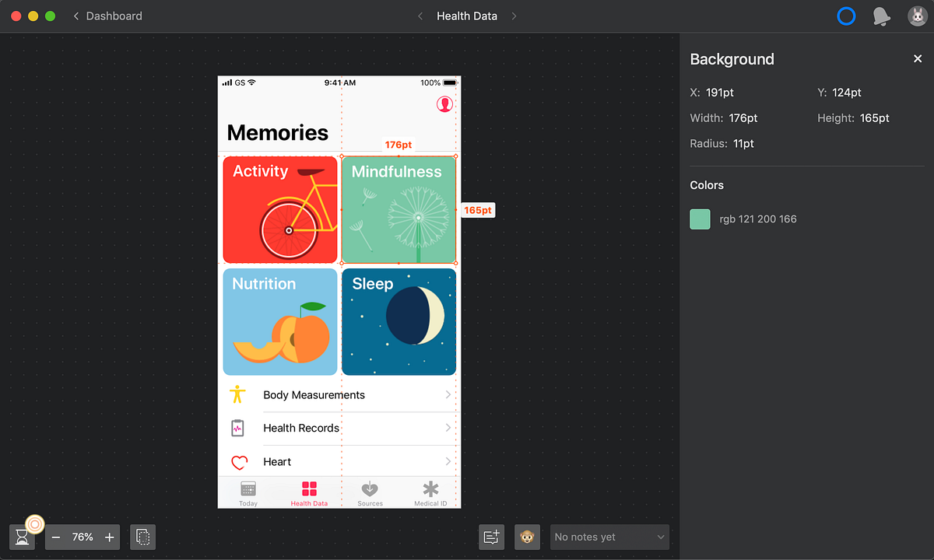Select Dashboard in the top breadcrumb
This screenshot has height=560, width=934.
(114, 16)
